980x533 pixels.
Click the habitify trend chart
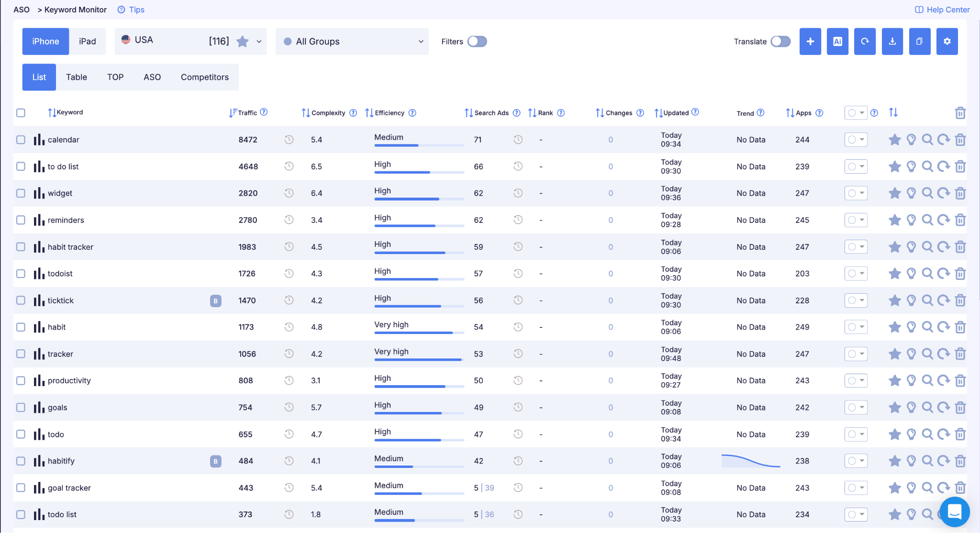click(751, 461)
